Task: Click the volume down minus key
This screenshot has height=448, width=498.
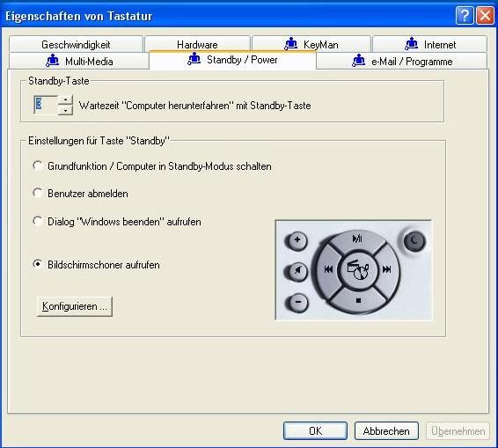Action: (297, 302)
